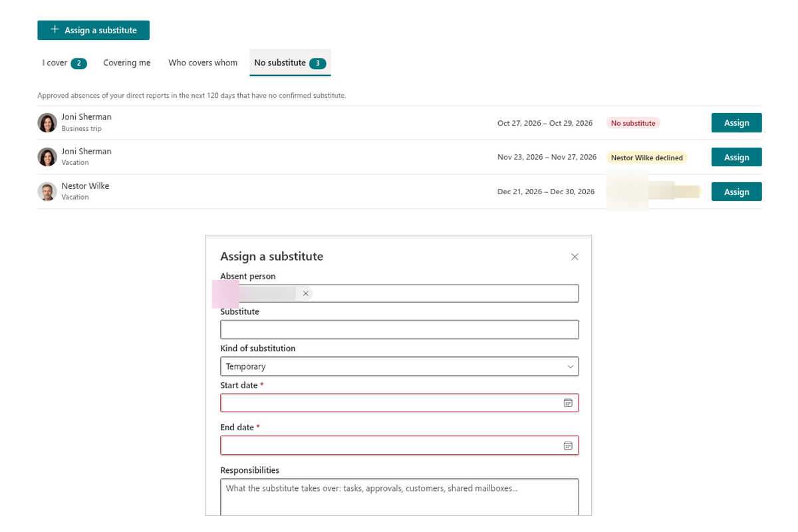Click Joni Sherman's avatar on Business trip row
This screenshot has height=532, width=798.
[47, 122]
